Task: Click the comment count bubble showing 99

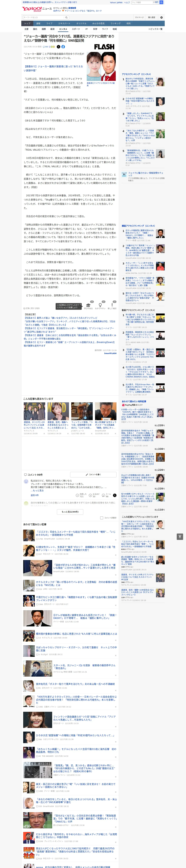Action: (45, 47)
